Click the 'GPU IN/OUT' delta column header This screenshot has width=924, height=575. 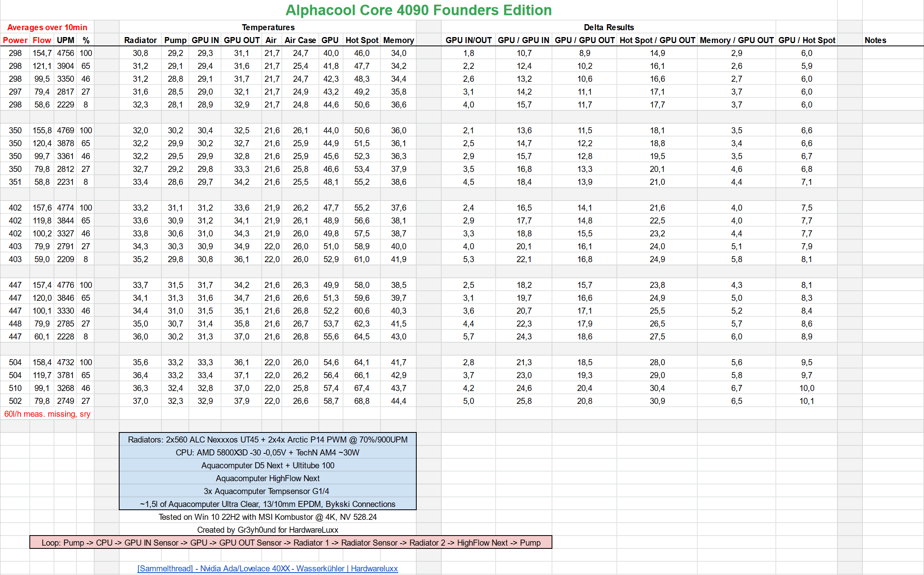point(469,40)
